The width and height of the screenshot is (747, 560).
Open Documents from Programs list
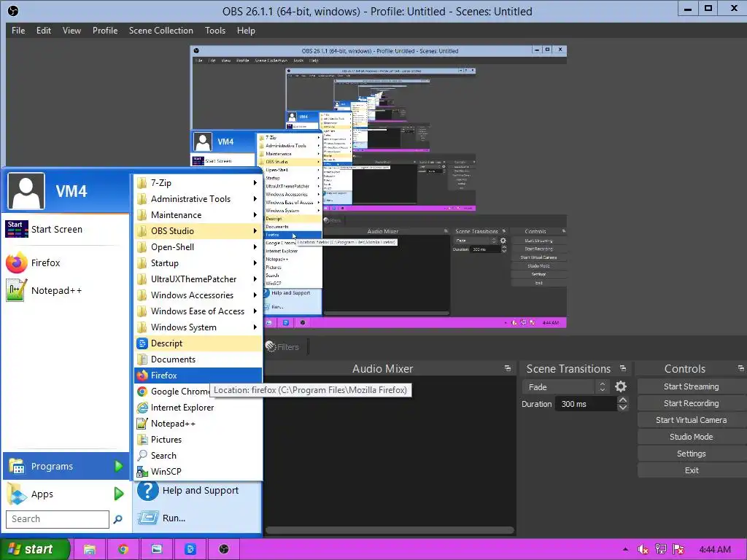pos(198,359)
